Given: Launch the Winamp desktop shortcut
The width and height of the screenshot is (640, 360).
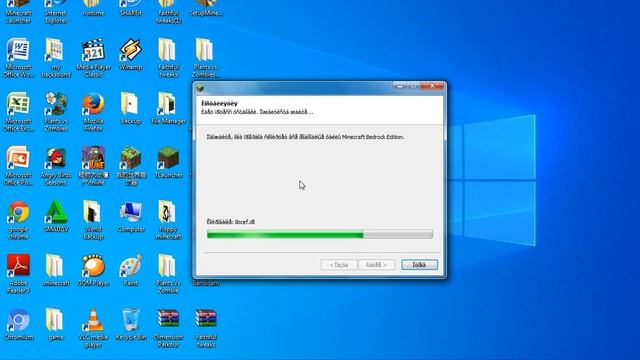Looking at the screenshot, I should coord(131,54).
